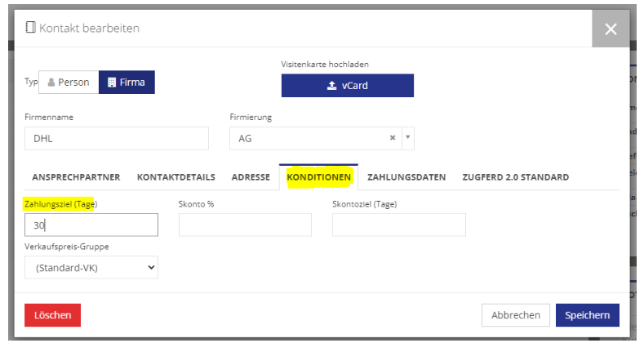This screenshot has width=644, height=352.
Task: Open the Kontaktdetails tab
Action: [175, 177]
